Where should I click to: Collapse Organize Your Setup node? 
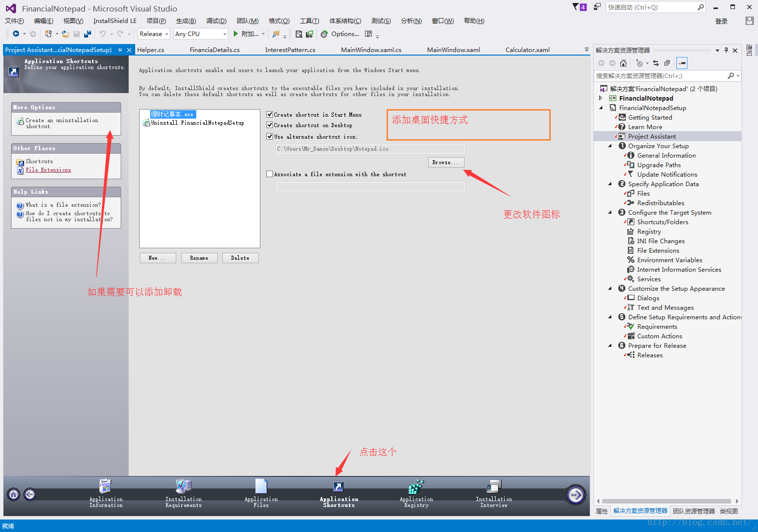(610, 146)
